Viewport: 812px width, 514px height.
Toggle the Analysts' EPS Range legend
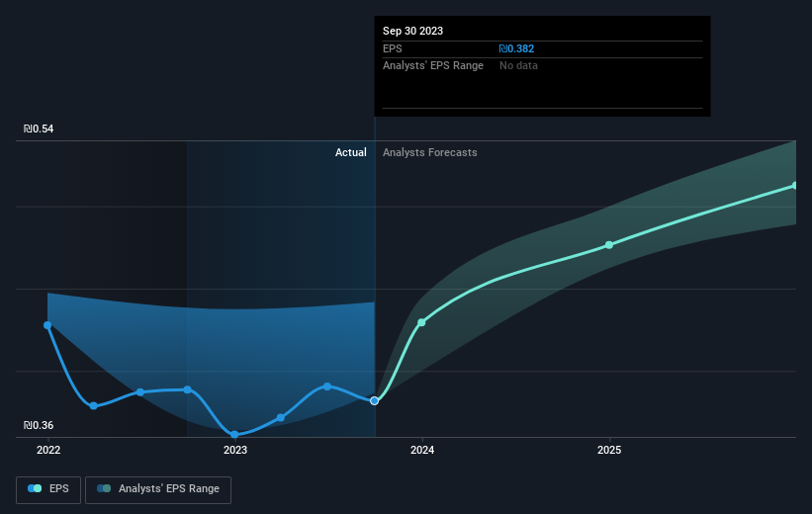[x=158, y=489]
